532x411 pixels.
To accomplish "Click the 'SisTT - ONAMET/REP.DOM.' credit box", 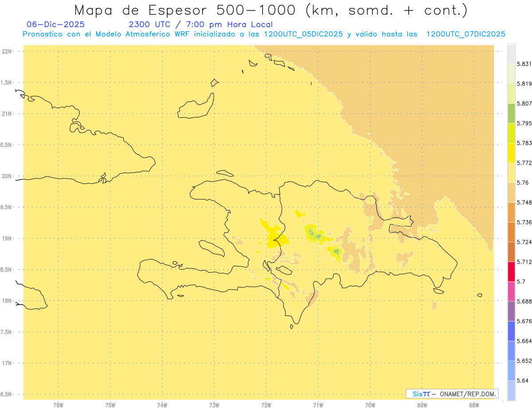I will (x=452, y=394).
